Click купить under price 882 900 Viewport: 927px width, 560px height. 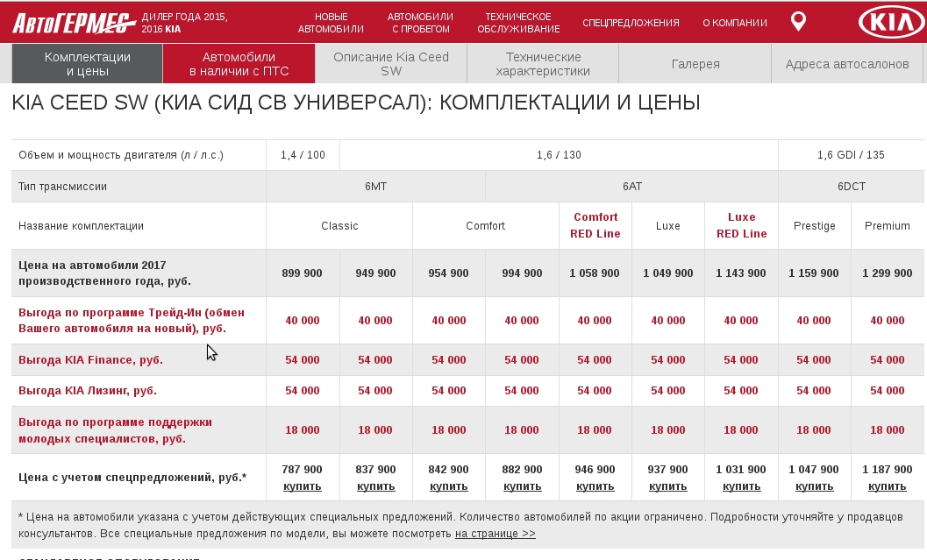click(522, 486)
